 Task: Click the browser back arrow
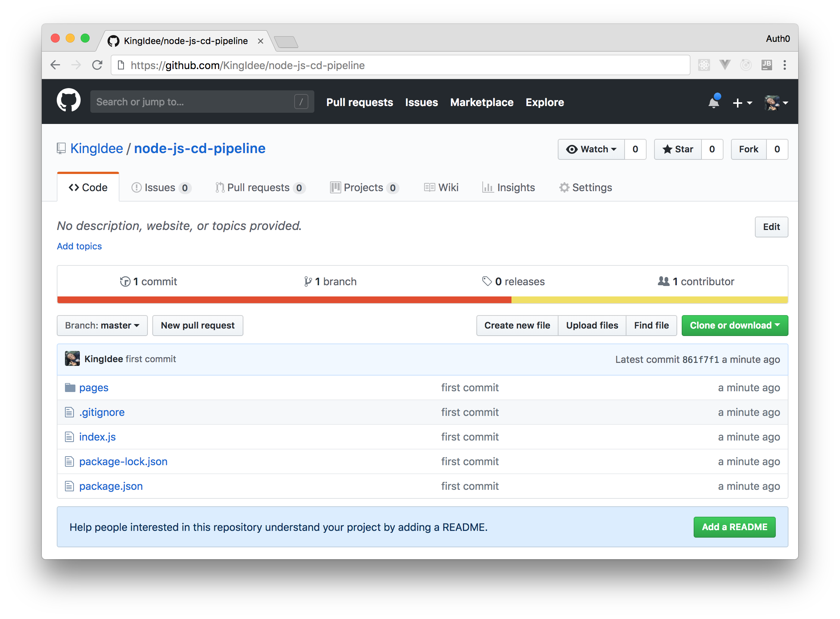pyautogui.click(x=56, y=65)
